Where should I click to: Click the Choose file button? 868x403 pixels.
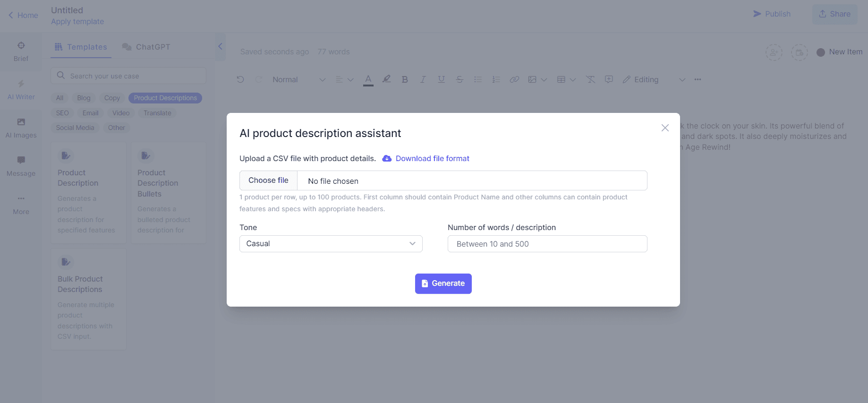pyautogui.click(x=268, y=180)
